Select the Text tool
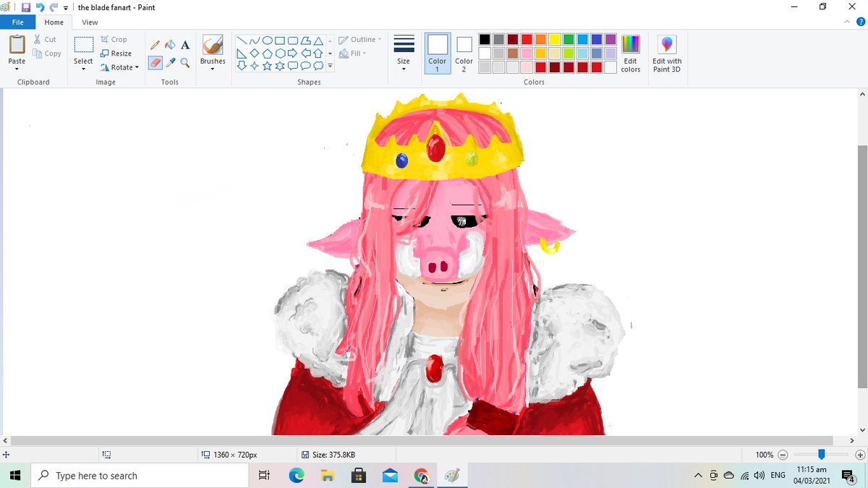 (x=185, y=45)
